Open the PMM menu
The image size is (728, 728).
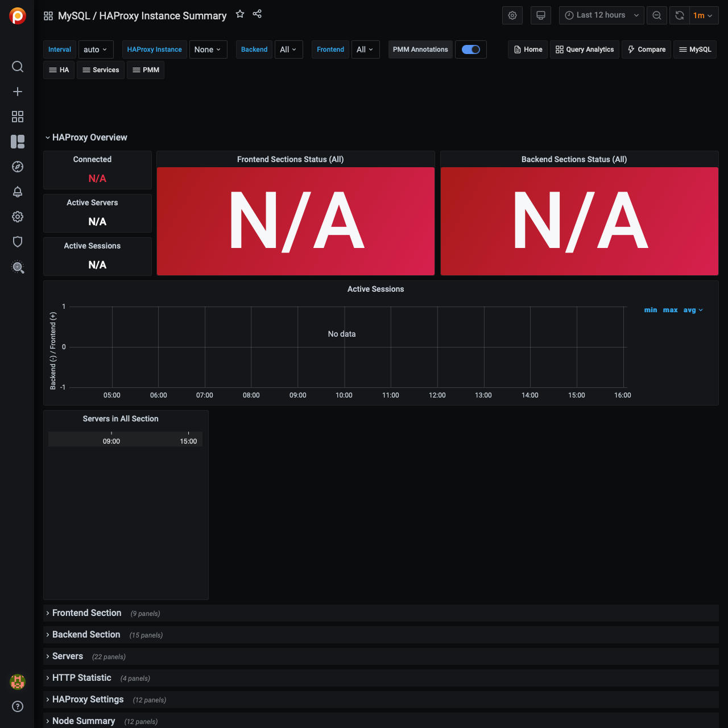pos(146,70)
